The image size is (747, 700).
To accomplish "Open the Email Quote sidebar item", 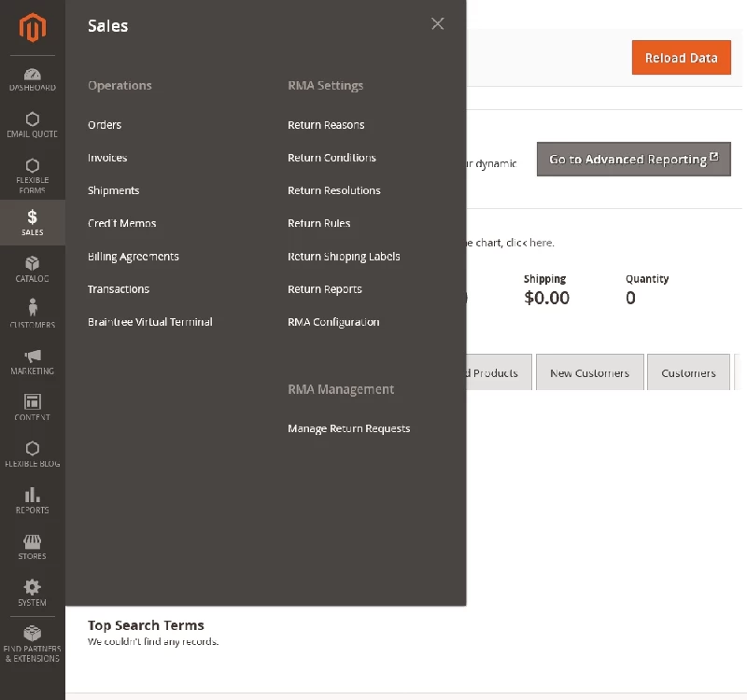I will click(33, 125).
